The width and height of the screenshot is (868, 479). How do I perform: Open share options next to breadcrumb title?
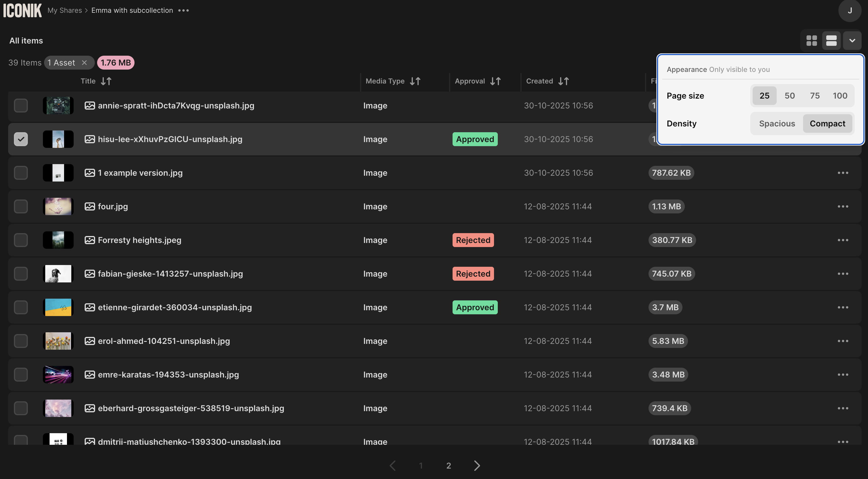(x=184, y=10)
